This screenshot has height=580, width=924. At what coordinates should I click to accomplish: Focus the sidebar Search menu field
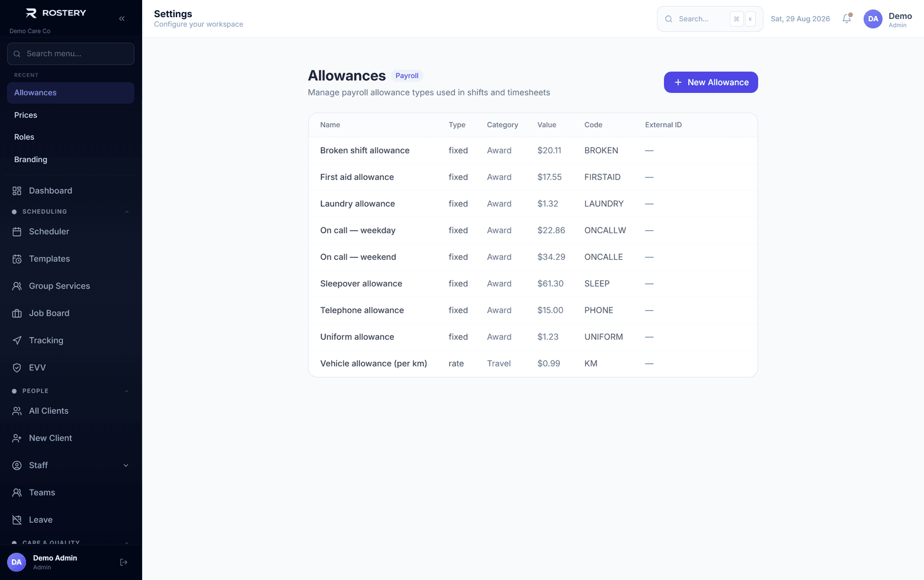tap(70, 54)
